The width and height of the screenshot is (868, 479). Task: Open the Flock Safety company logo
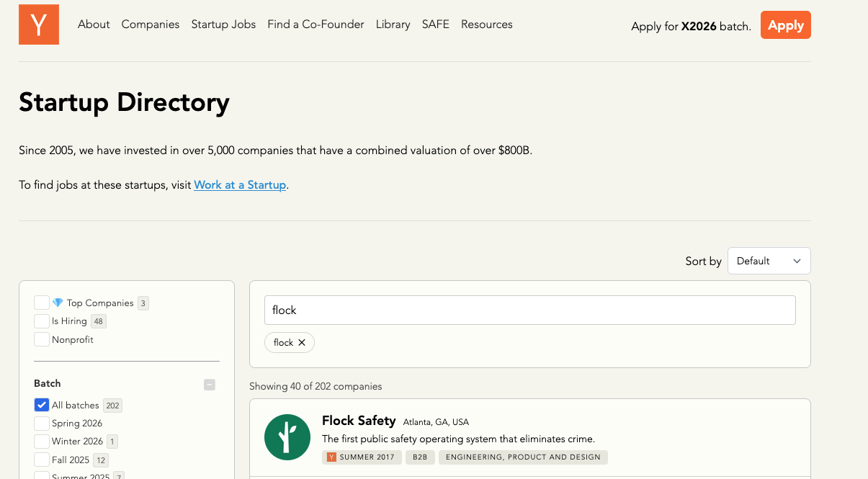[287, 437]
